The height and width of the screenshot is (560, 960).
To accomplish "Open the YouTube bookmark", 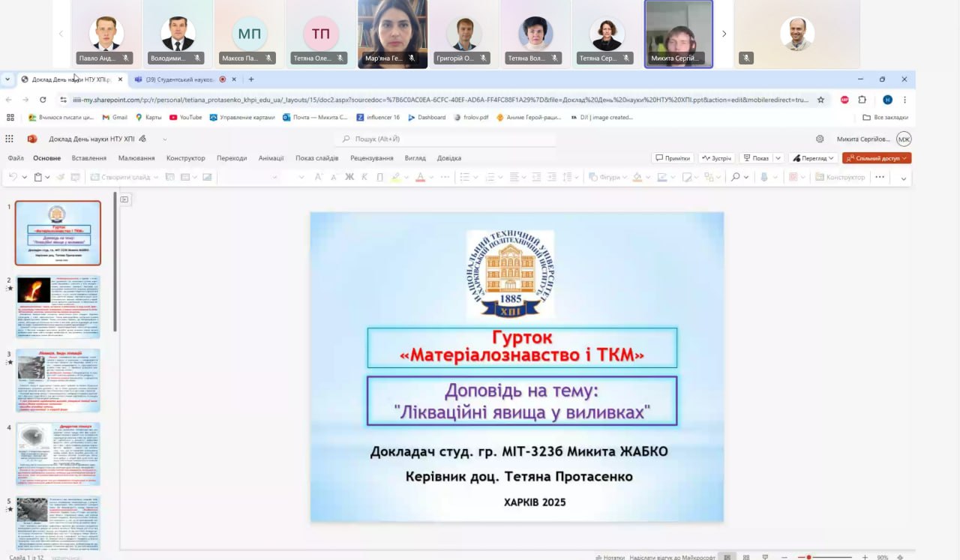I will pyautogui.click(x=185, y=117).
